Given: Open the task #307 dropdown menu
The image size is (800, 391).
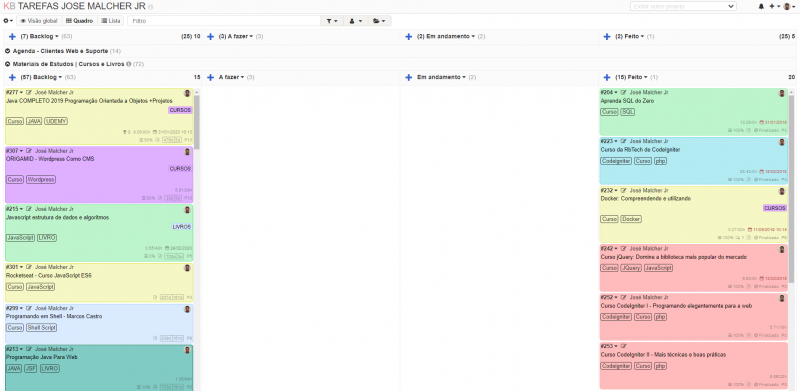Looking at the screenshot, I should click(21, 151).
